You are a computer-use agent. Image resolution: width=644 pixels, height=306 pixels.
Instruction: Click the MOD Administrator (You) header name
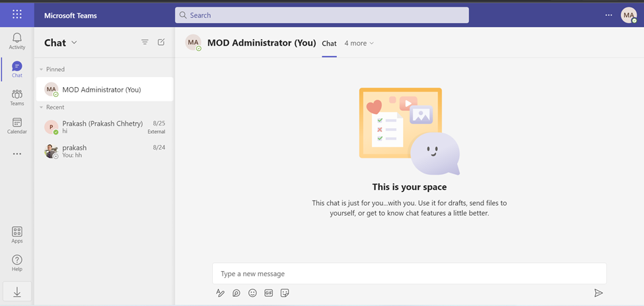point(262,43)
